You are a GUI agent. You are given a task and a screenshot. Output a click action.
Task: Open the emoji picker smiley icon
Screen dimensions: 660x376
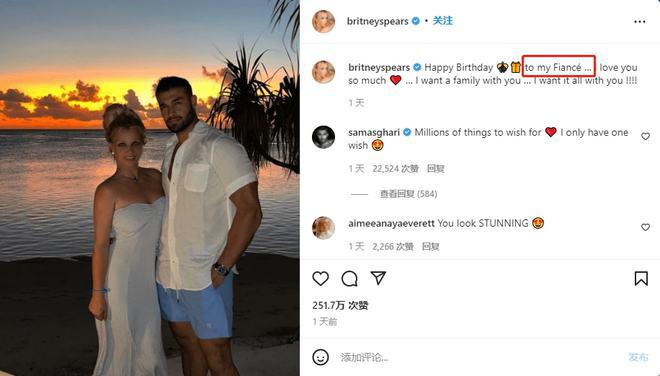(320, 357)
